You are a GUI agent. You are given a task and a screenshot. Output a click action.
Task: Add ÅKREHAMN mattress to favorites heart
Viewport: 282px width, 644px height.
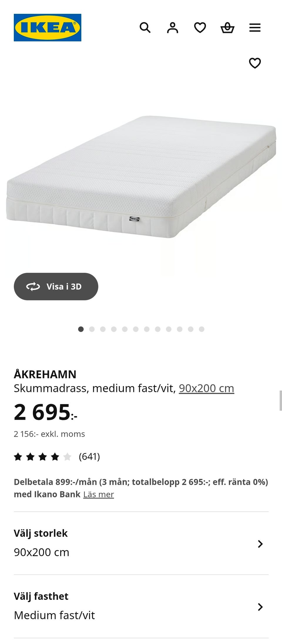point(255,63)
